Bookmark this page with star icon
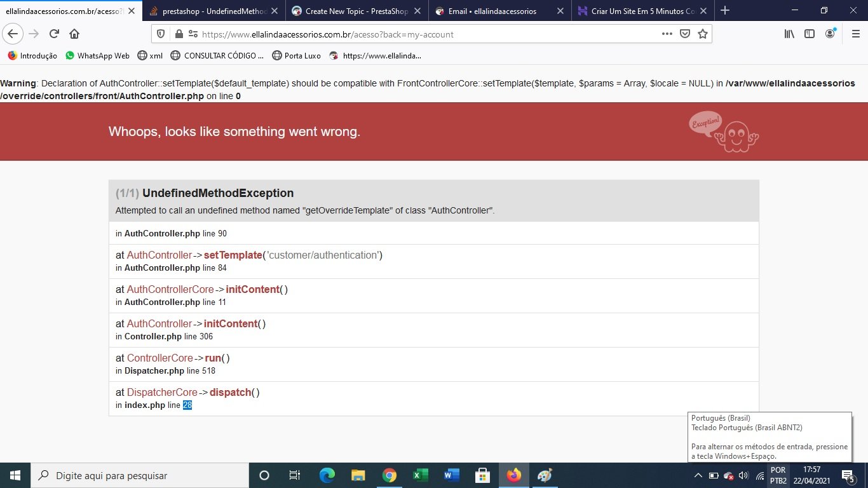 click(703, 34)
